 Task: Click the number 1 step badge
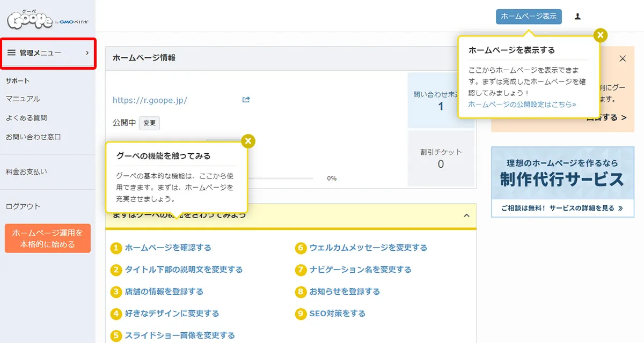(x=116, y=248)
